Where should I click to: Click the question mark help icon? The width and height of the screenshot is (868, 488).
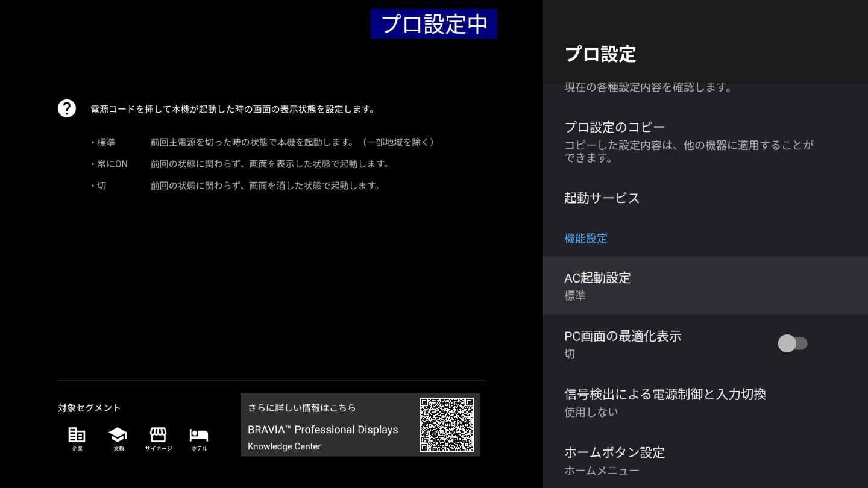66,108
